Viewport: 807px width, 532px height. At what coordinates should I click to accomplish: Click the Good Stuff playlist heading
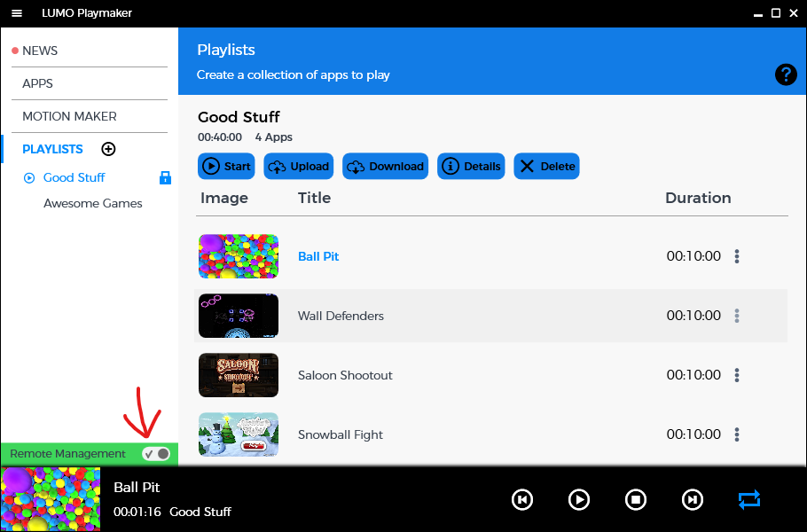(x=239, y=117)
